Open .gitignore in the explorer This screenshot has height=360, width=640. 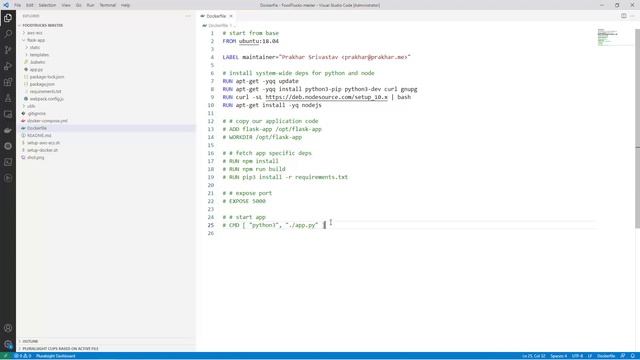[x=36, y=113]
